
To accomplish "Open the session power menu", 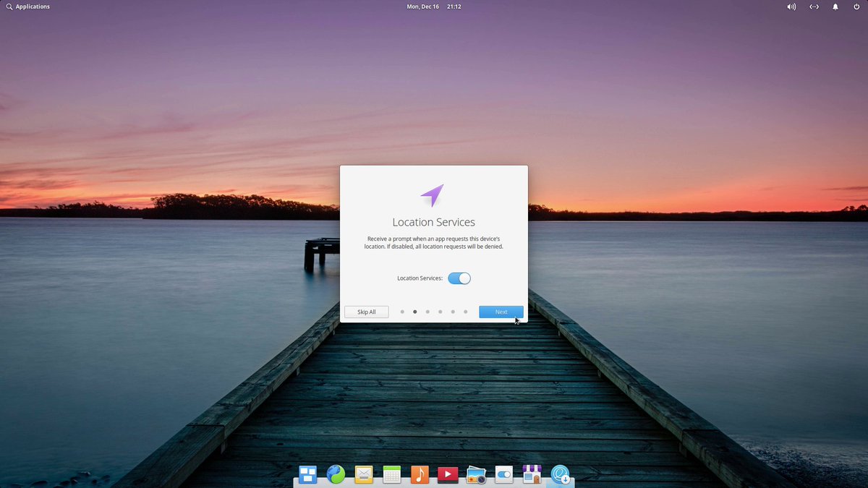I will pos(856,7).
